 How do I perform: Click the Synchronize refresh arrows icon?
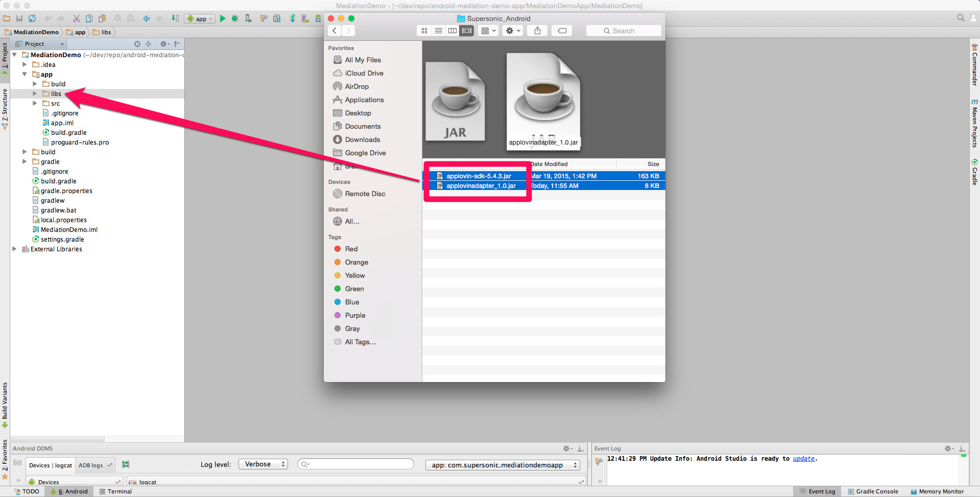tap(32, 18)
